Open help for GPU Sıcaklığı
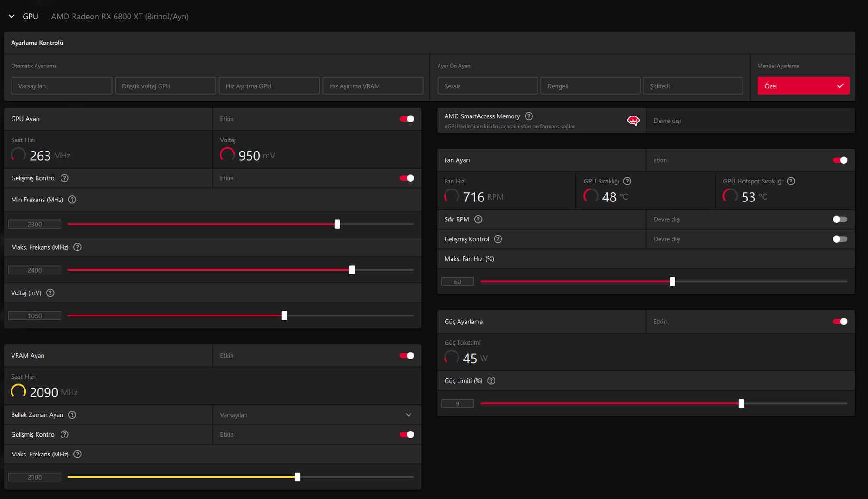The image size is (868, 499). tap(627, 181)
